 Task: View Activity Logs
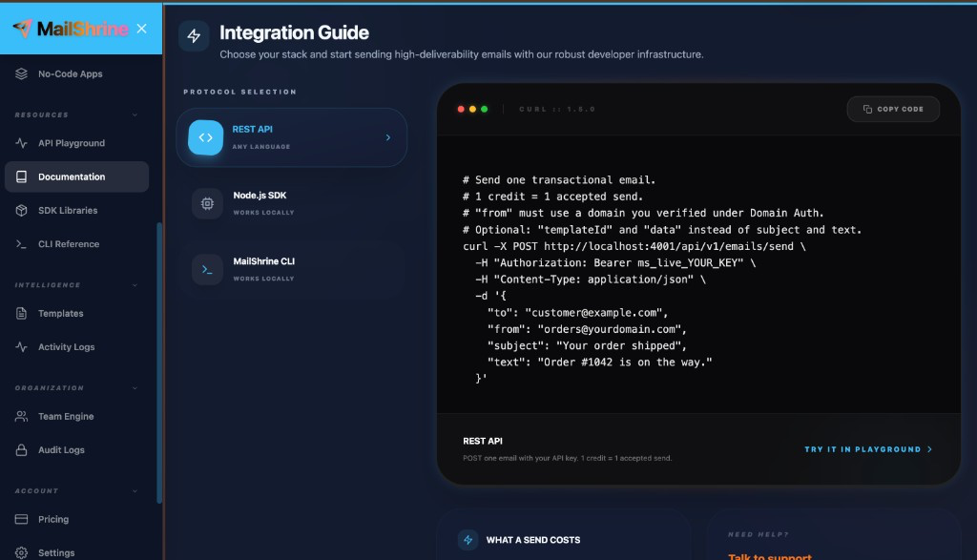click(x=76, y=347)
